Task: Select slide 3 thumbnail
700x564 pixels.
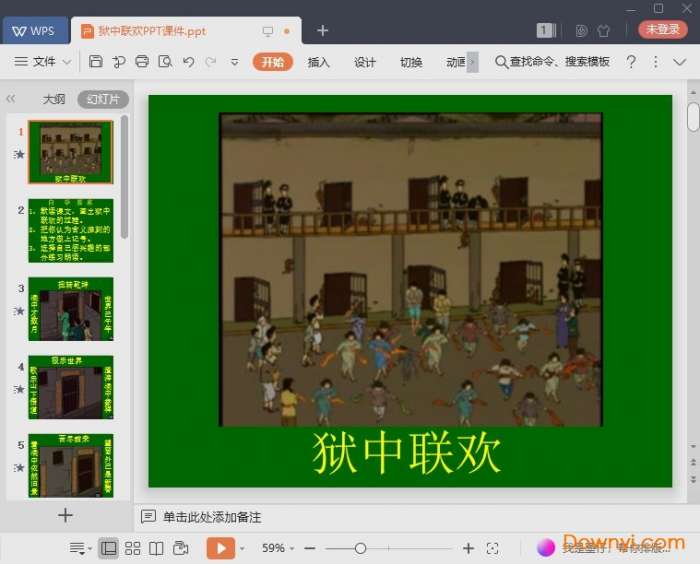Action: pos(71,309)
